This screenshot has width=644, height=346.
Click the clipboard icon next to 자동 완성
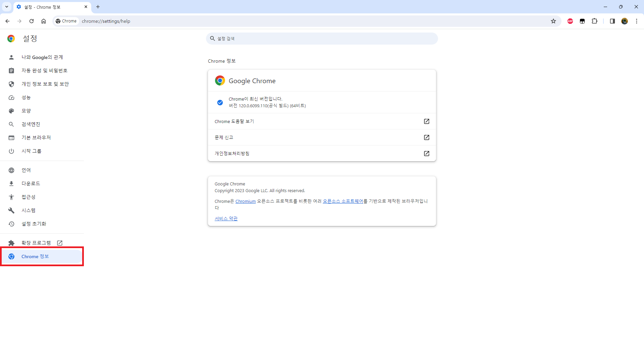point(11,71)
